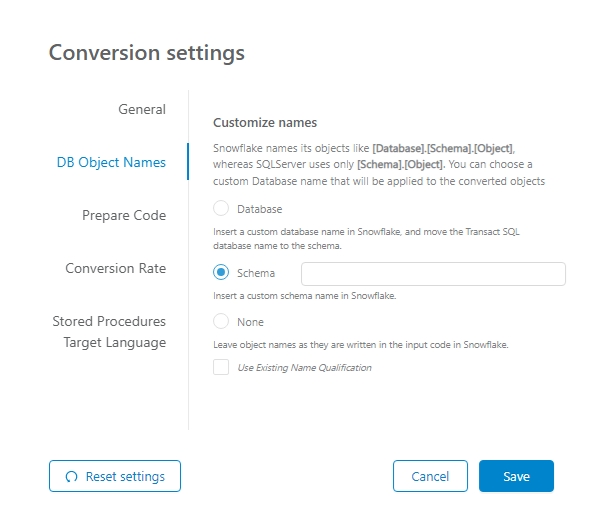
Task: Select the None radio option
Action: pyautogui.click(x=221, y=322)
